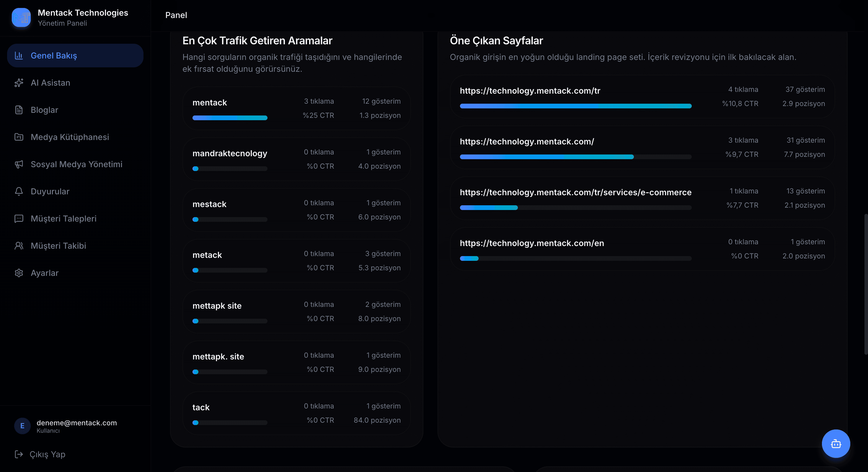Click the page vertical scrollbar
The image size is (868, 472).
click(x=866, y=284)
